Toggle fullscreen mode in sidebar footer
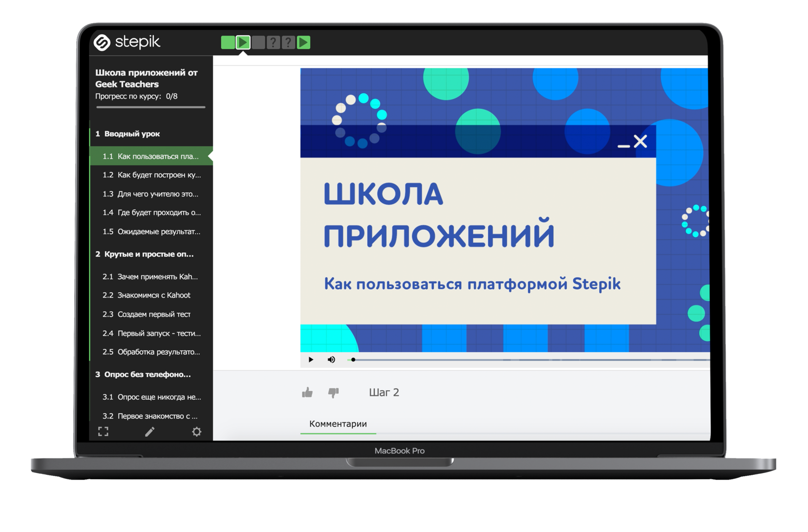 click(103, 432)
